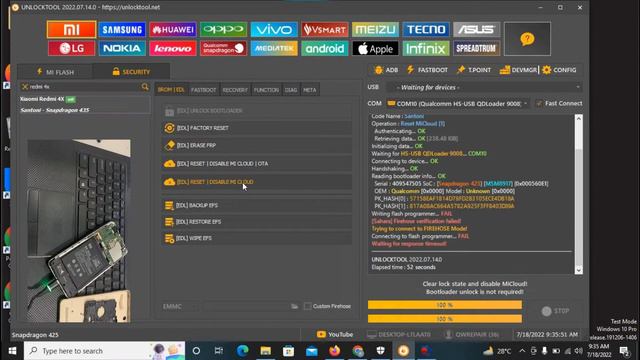
Task: Open the COM10 port dropdown
Action: pyautogui.click(x=458, y=104)
